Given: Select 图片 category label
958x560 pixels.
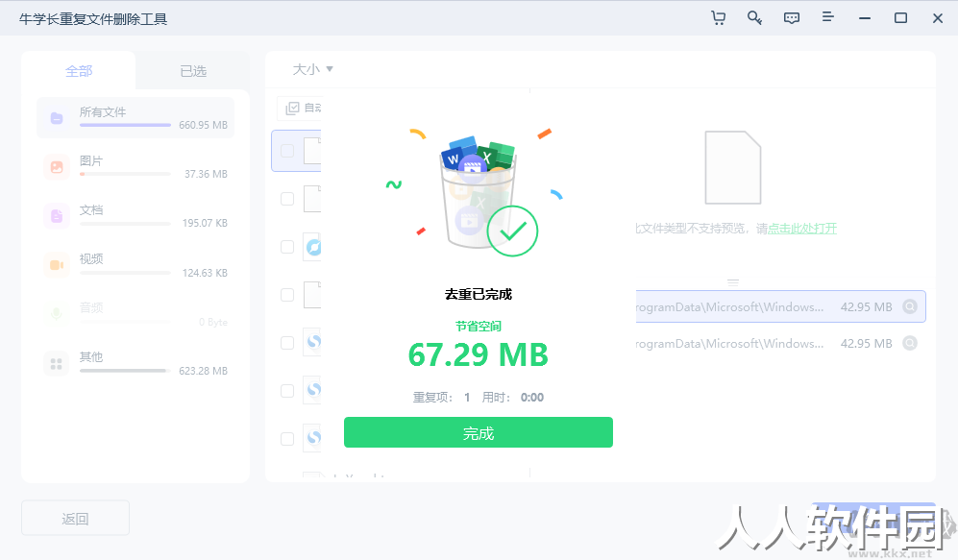Looking at the screenshot, I should coord(91,160).
